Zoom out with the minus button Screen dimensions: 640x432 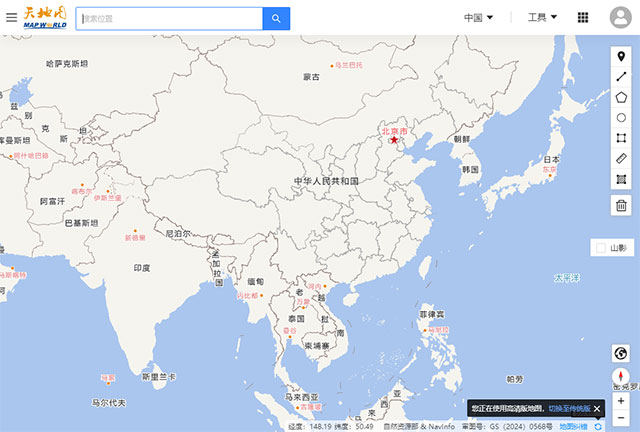pos(621,418)
